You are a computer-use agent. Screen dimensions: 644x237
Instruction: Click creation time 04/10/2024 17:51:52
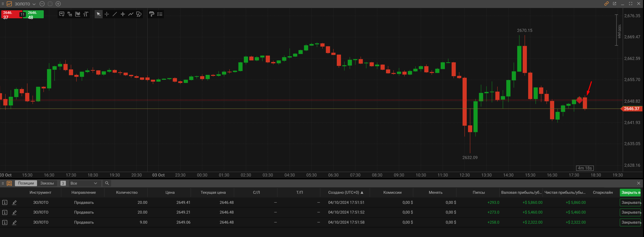point(346,212)
